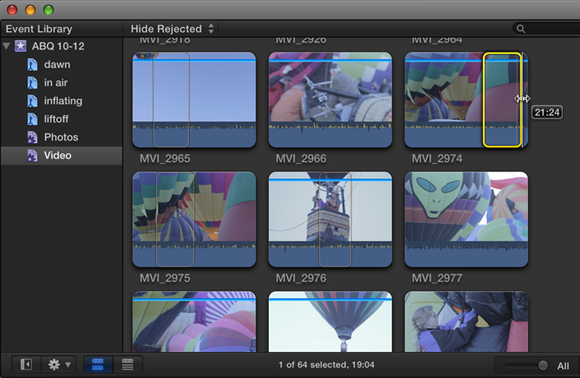
Task: Click the 1 of 64 selected status text
Action: [x=327, y=365]
